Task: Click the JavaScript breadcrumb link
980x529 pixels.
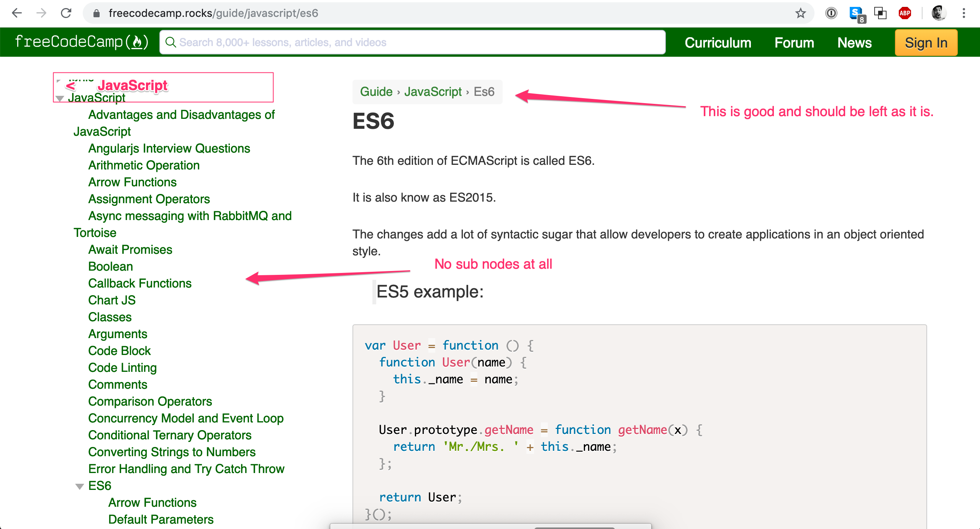Action: pyautogui.click(x=433, y=92)
